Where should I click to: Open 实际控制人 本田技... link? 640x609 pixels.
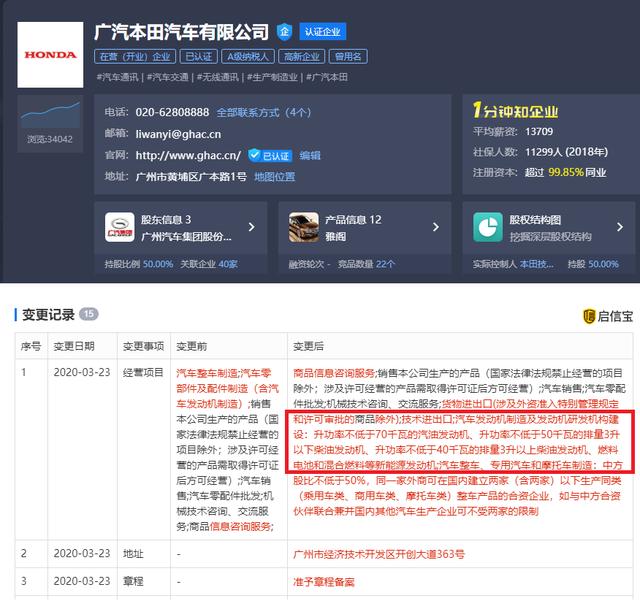(513, 264)
